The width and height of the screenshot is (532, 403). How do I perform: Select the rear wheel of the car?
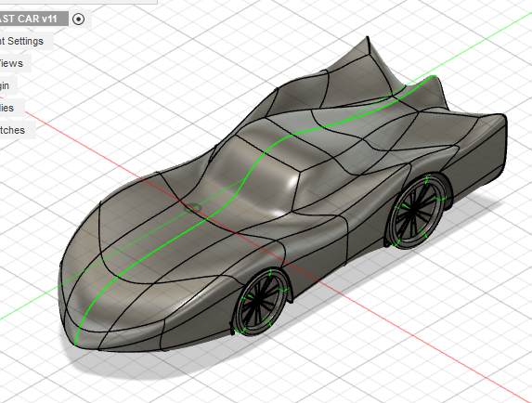[417, 211]
